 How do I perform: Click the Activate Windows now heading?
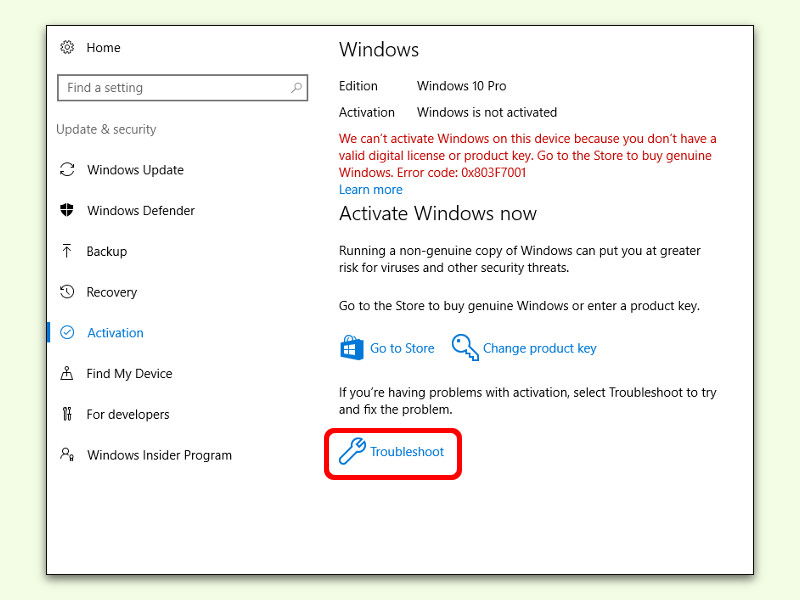point(438,213)
